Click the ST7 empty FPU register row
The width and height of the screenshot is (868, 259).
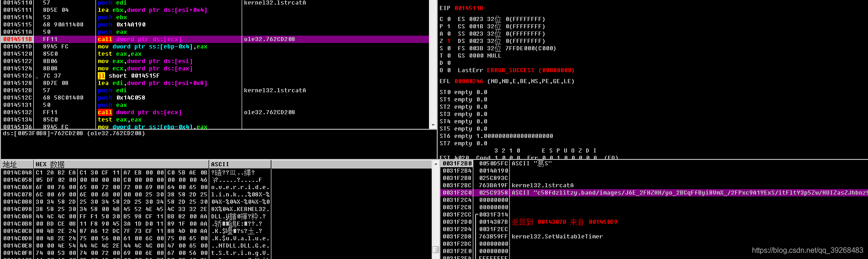pos(463,143)
